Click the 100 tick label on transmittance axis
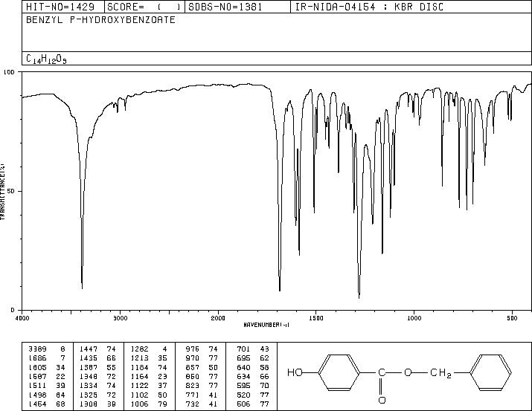 [x=9, y=72]
